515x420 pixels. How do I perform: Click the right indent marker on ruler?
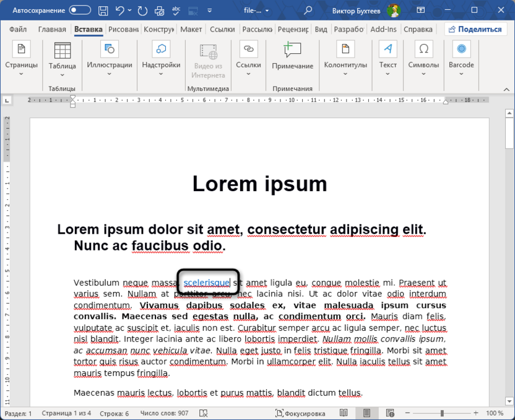click(x=446, y=101)
